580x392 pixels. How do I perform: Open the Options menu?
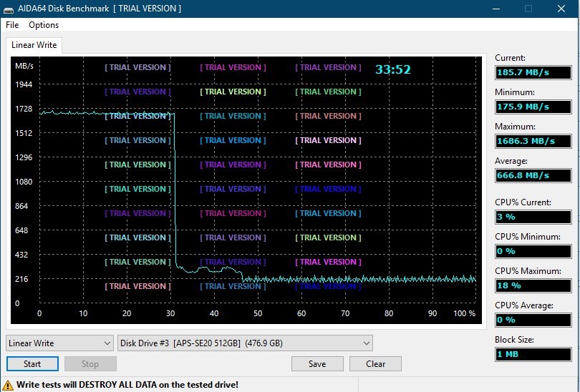(44, 25)
